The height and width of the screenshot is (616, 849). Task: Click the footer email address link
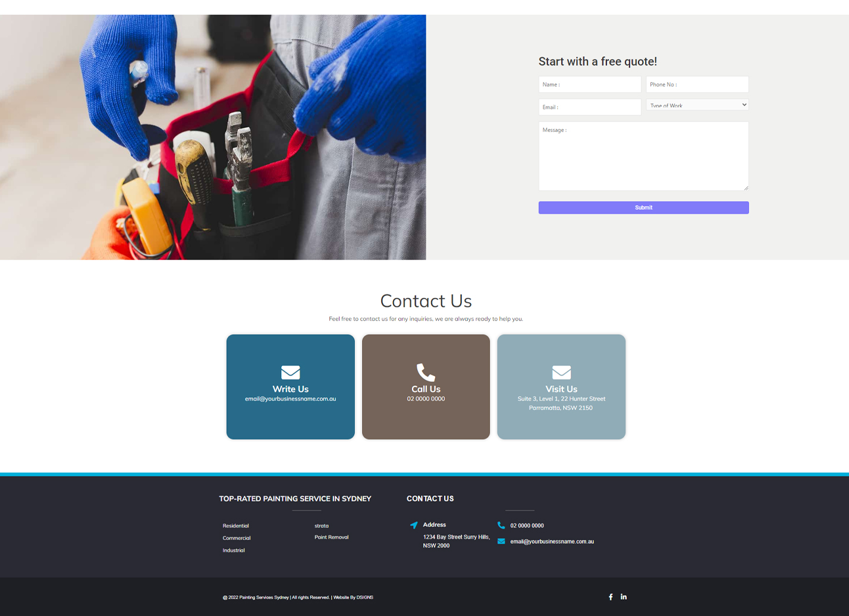[552, 542]
